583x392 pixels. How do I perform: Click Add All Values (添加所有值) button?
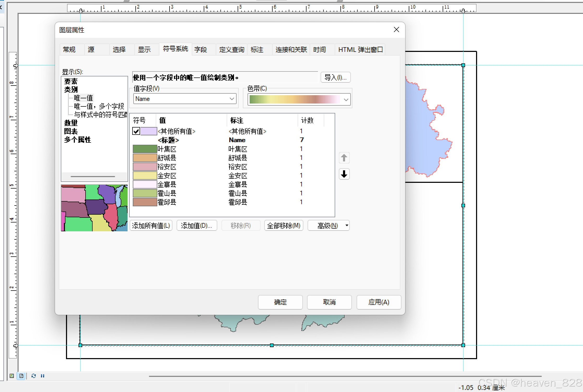[151, 225]
